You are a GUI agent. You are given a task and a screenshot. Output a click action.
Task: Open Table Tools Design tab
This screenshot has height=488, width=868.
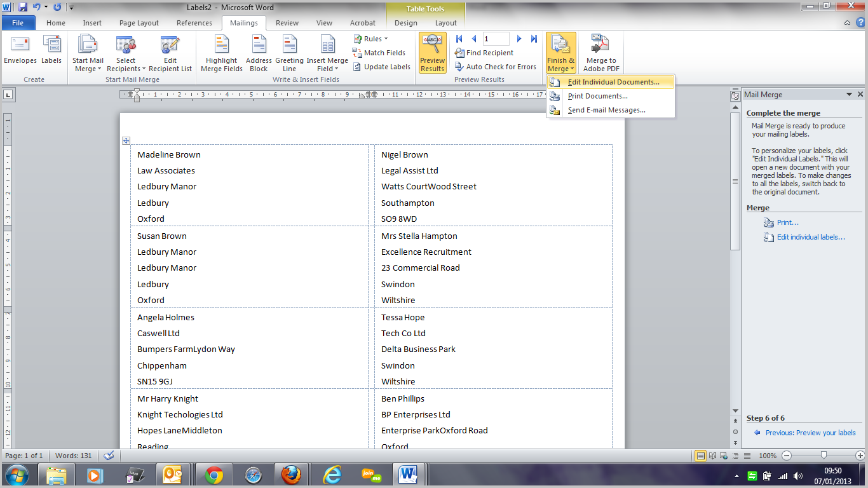click(x=406, y=23)
